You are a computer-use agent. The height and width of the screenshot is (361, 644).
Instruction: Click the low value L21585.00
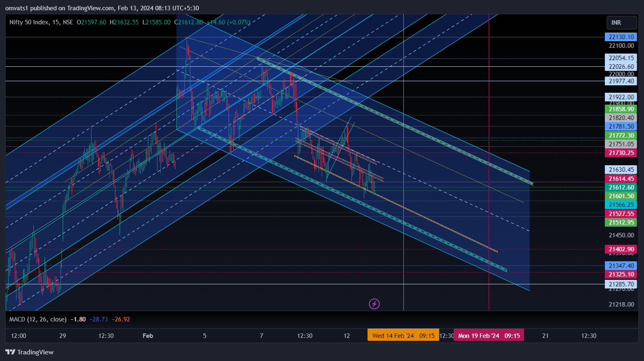156,22
